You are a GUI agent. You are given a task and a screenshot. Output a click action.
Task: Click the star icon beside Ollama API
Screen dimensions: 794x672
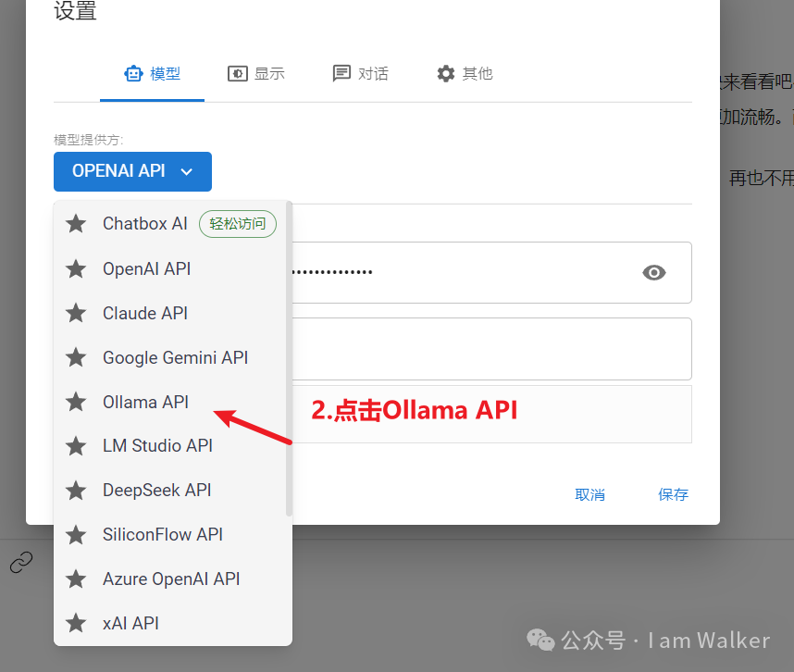click(x=76, y=402)
